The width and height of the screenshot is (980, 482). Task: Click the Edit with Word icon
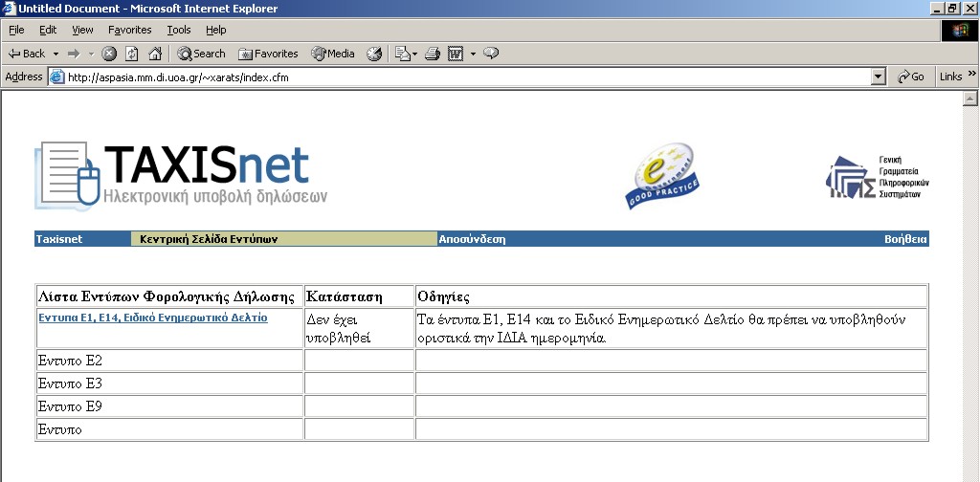456,55
